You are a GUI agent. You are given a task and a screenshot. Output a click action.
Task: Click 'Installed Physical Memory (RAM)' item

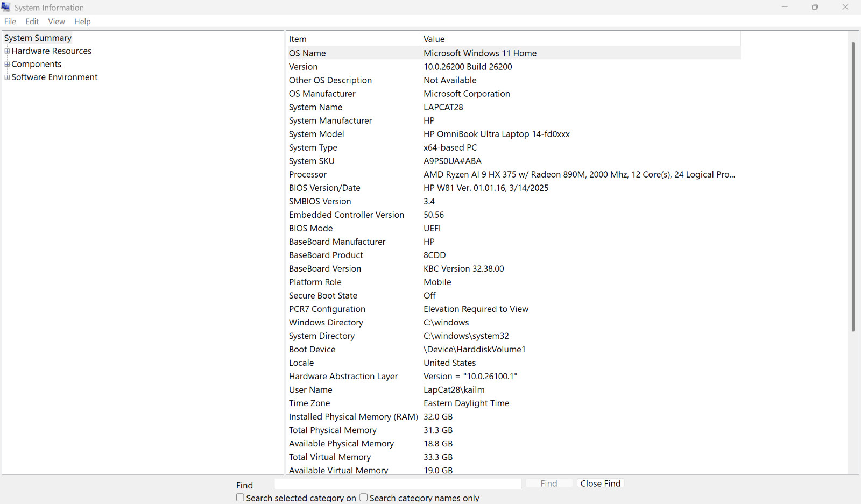[x=354, y=416]
